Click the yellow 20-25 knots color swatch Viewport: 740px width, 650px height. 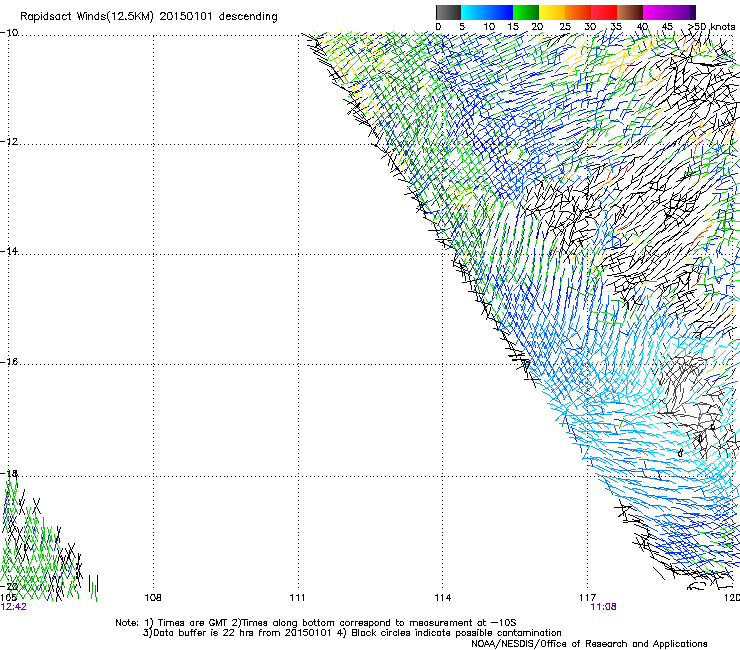pyautogui.click(x=552, y=12)
